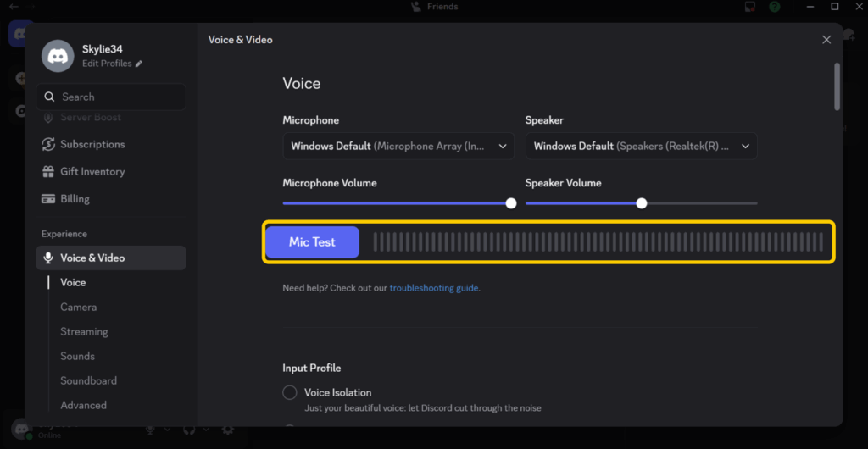This screenshot has height=449, width=868.
Task: Open Billing settings
Action: (x=111, y=198)
